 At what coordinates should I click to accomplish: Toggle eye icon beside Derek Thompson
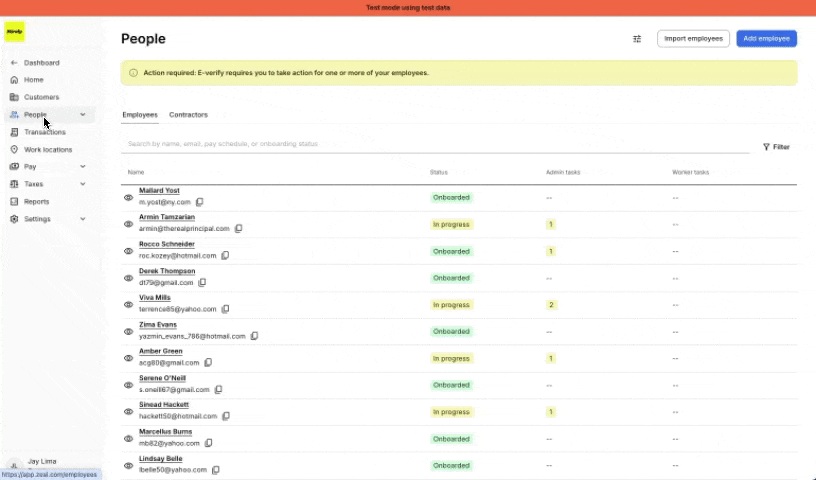tap(129, 278)
